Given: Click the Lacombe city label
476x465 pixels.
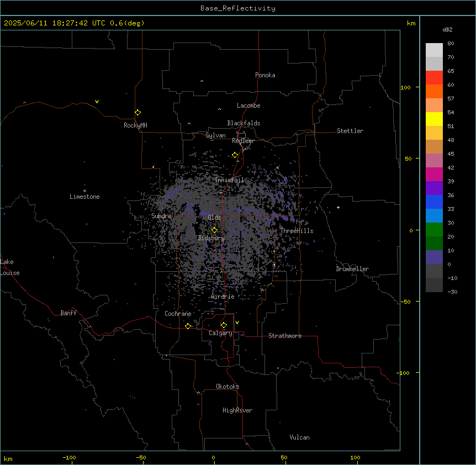Looking at the screenshot, I should coord(248,105).
